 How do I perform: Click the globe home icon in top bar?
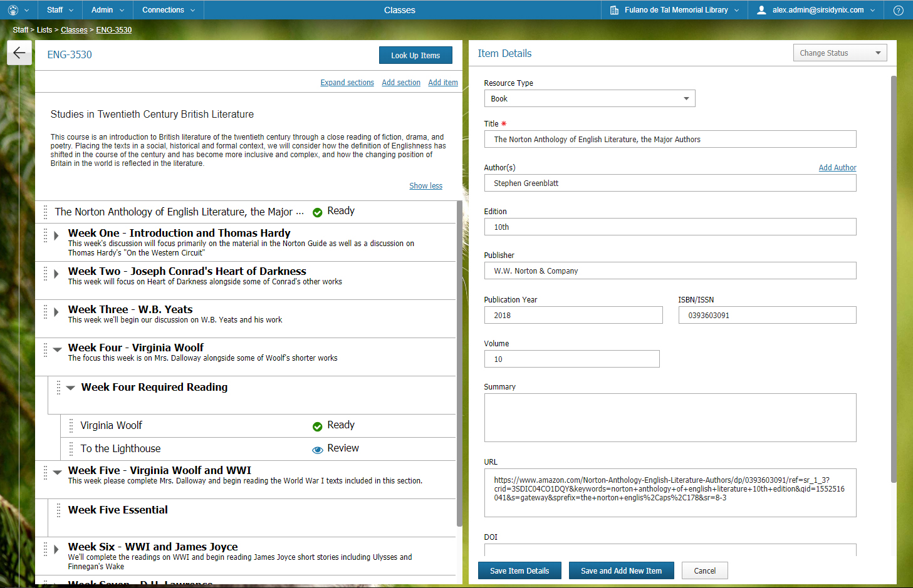13,10
